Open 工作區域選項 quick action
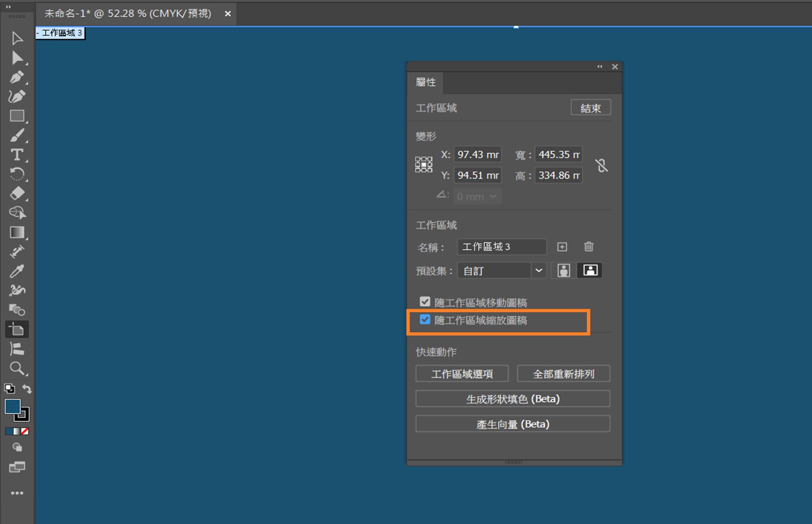Viewport: 812px width, 524px height. pos(462,374)
